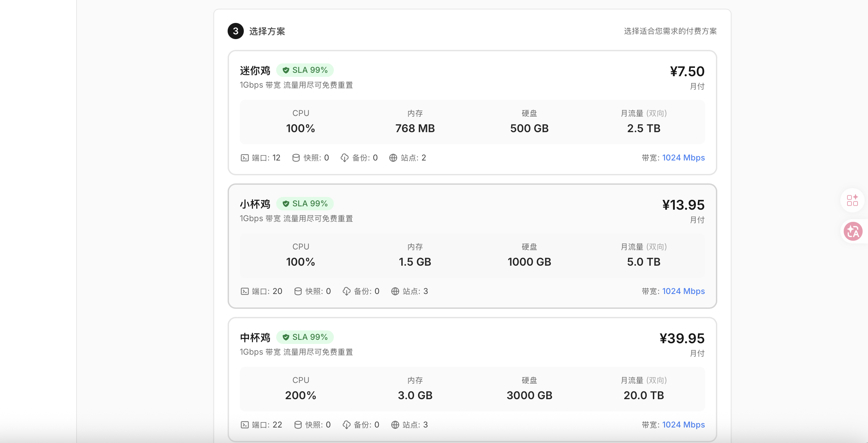Click the ¥13.95 monthly price
The height and width of the screenshot is (443, 868).
[683, 205]
